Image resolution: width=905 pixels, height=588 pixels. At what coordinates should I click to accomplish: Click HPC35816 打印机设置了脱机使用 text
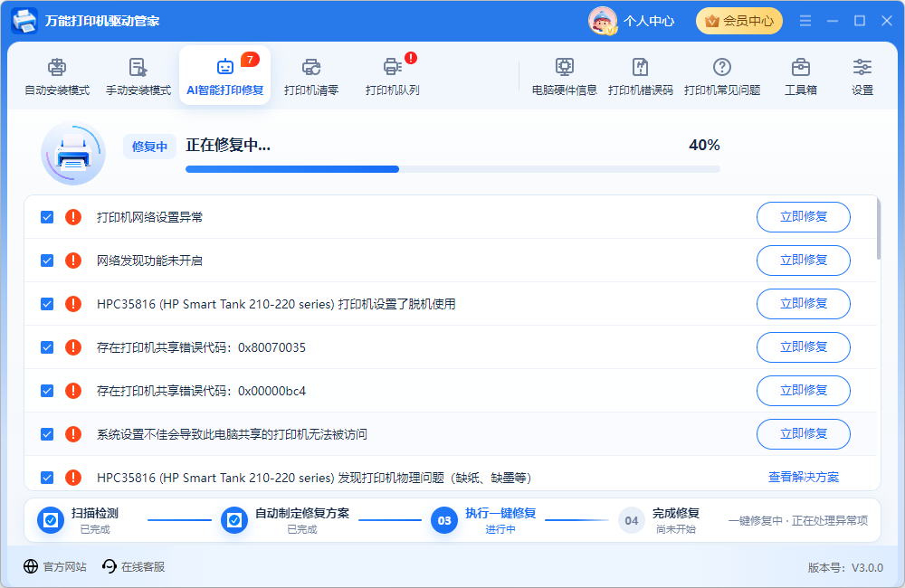tap(276, 304)
